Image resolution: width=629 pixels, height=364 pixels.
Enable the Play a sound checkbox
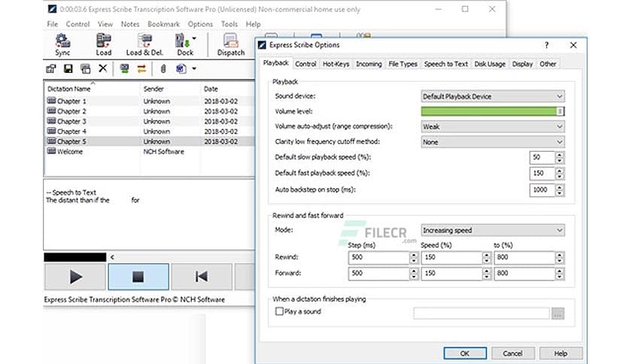click(x=280, y=311)
